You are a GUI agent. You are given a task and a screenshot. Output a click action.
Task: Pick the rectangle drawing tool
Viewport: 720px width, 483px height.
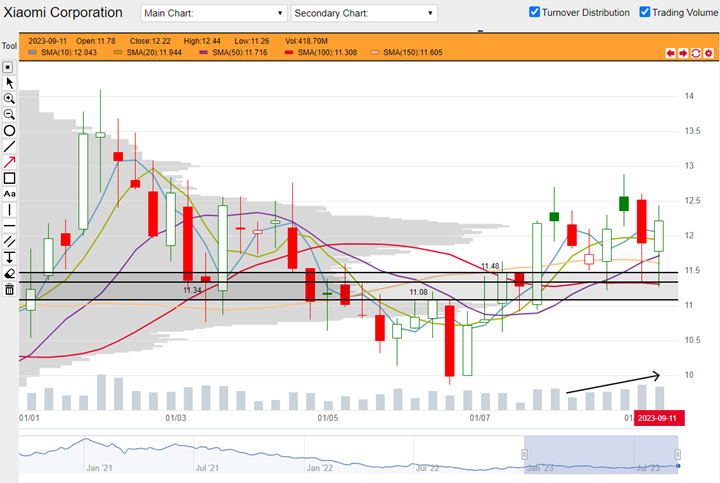[x=9, y=178]
